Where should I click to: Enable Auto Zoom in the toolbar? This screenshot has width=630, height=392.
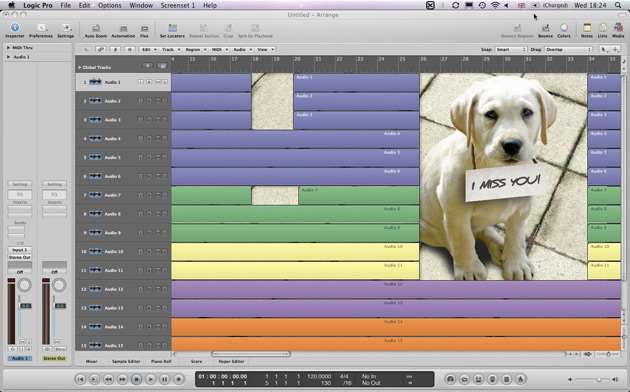(x=96, y=28)
